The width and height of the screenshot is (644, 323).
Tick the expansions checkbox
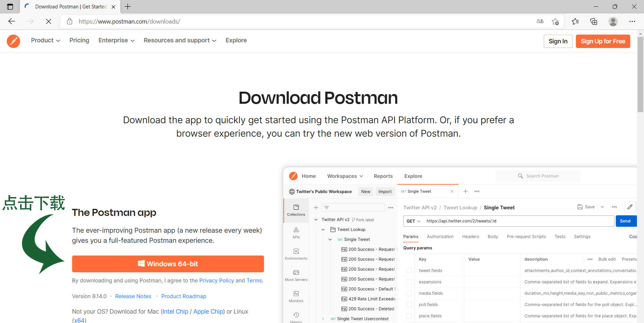click(409, 282)
